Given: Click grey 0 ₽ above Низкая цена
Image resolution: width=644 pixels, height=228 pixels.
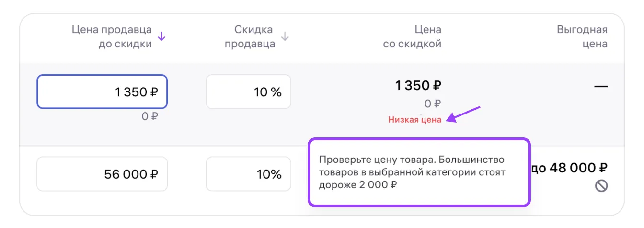Looking at the screenshot, I should pyautogui.click(x=433, y=104).
